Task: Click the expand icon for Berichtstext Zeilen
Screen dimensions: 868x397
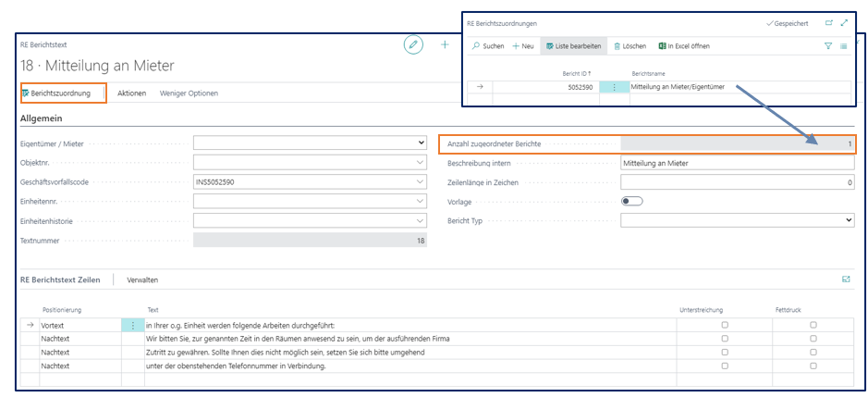Action: click(x=845, y=279)
